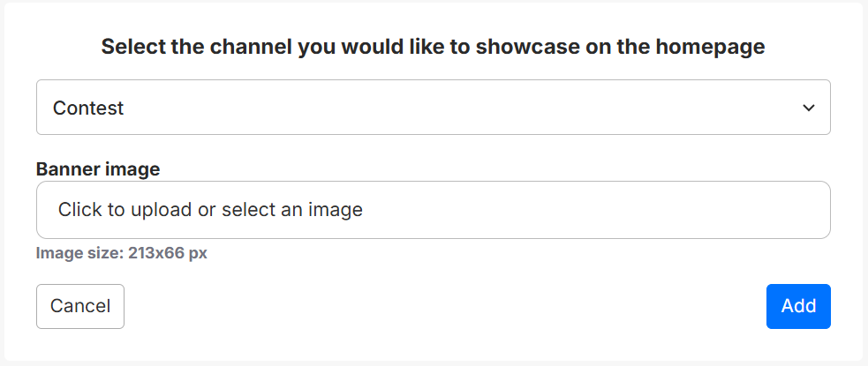Screen dimensions: 868x366
Task: Click the 'Banner image' label
Action: 97,168
